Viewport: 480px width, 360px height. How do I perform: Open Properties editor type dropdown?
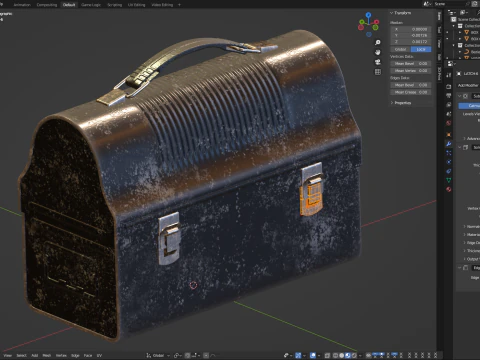[x=451, y=63]
